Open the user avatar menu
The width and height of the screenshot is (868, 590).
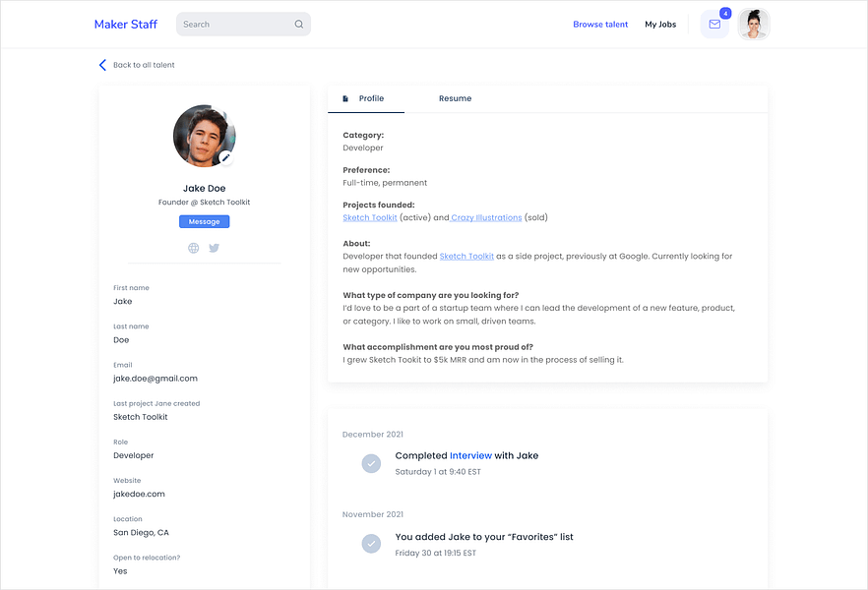tap(754, 25)
